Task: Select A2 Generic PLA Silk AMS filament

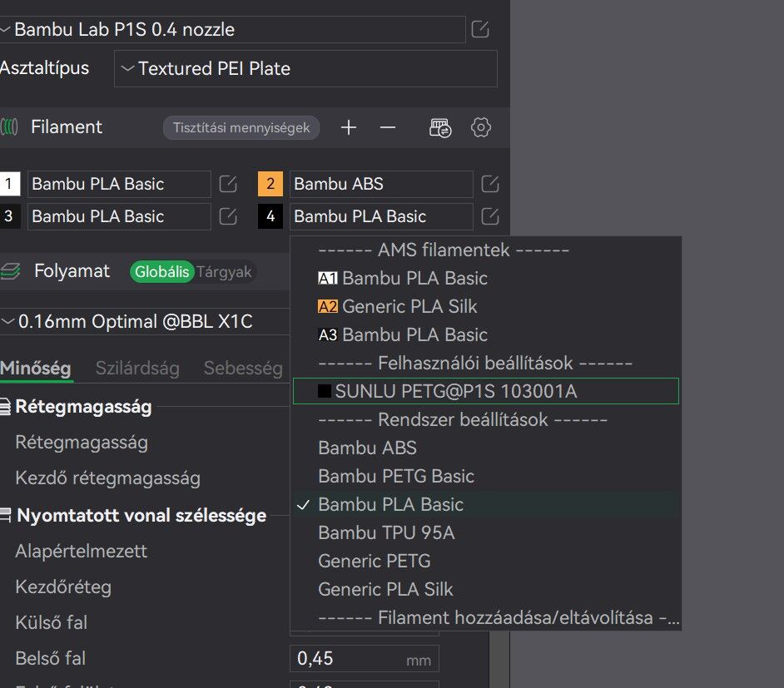Action: pos(485,306)
